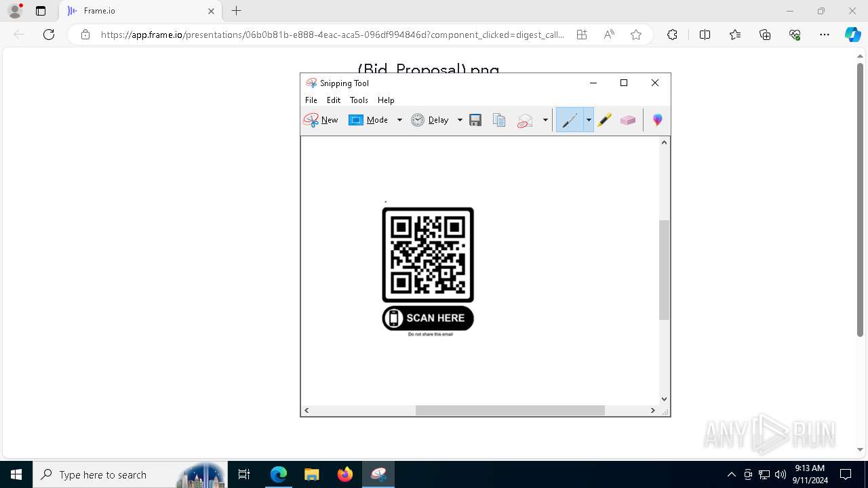Go back in Edge browser
Screen dimensions: 868x488
19,35
